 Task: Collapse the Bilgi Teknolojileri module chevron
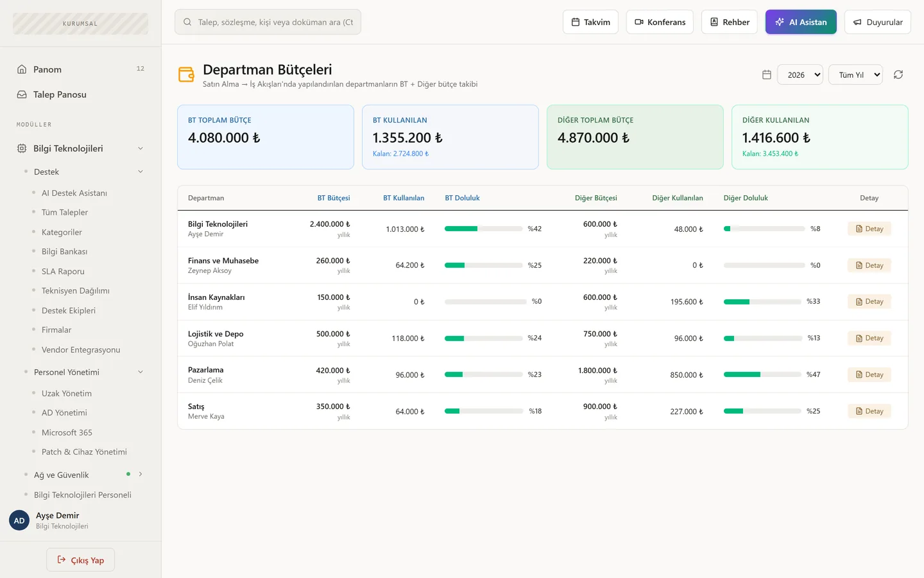tap(141, 148)
